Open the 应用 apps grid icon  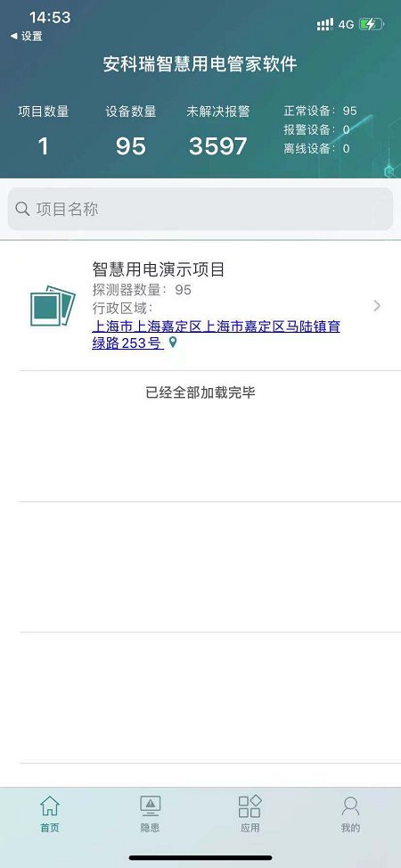(x=250, y=806)
